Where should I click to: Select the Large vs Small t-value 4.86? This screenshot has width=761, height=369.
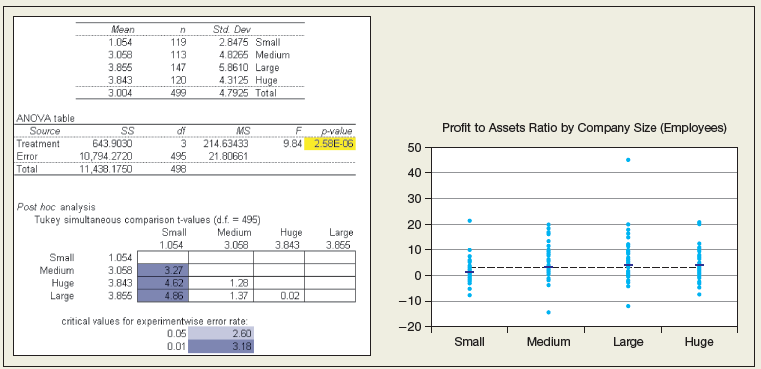(x=163, y=295)
